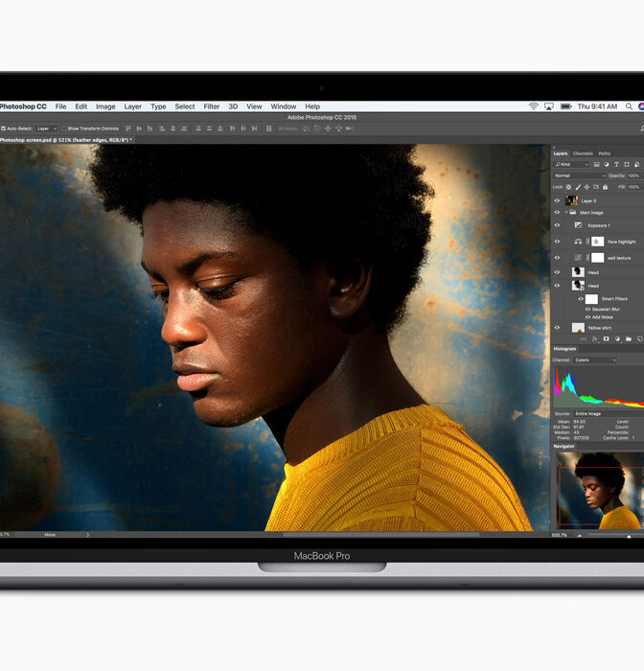The height and width of the screenshot is (671, 644).
Task: Hide Layer 0 using its eye icon
Action: (557, 201)
